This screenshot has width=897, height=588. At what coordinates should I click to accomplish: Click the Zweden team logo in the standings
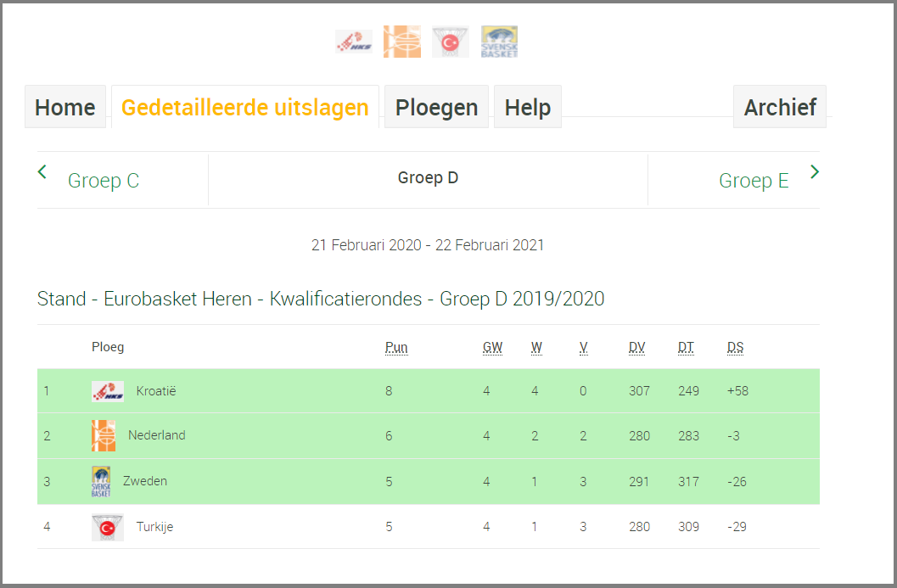point(101,482)
